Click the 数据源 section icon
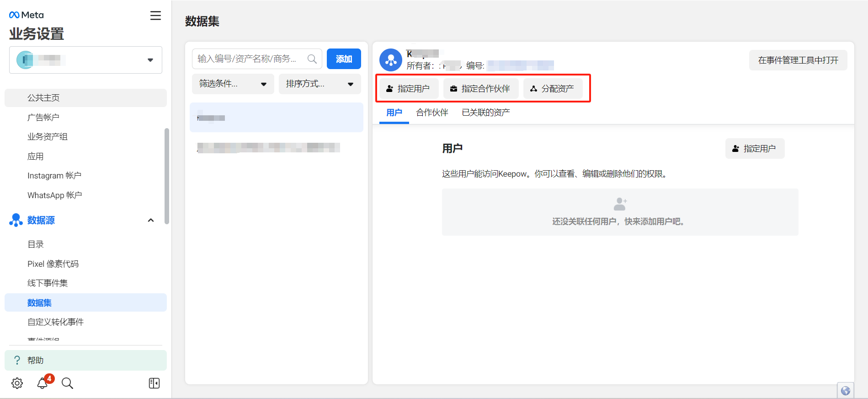 click(16, 220)
